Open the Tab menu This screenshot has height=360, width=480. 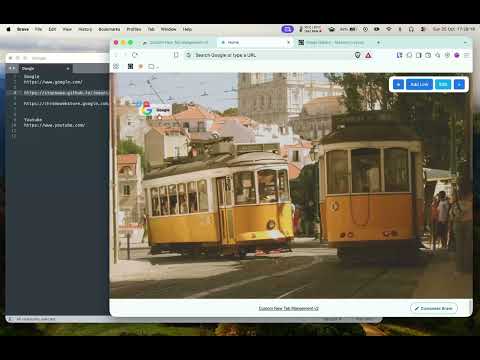pos(151,29)
